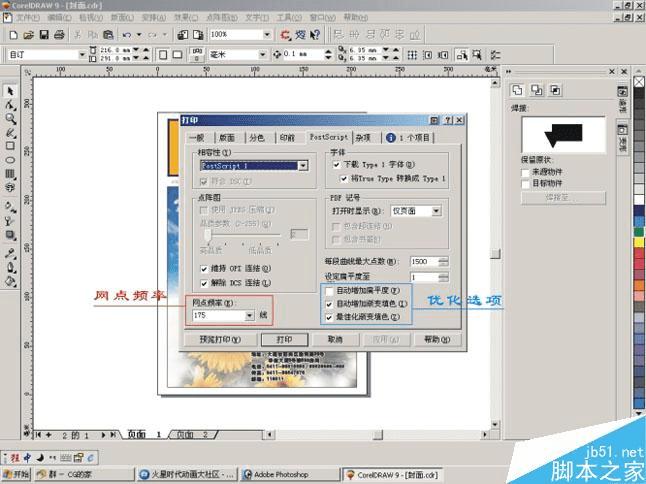This screenshot has width=646, height=484.
Task: Click the 每段曲线最大点数 1500 spinner
Action: click(444, 262)
